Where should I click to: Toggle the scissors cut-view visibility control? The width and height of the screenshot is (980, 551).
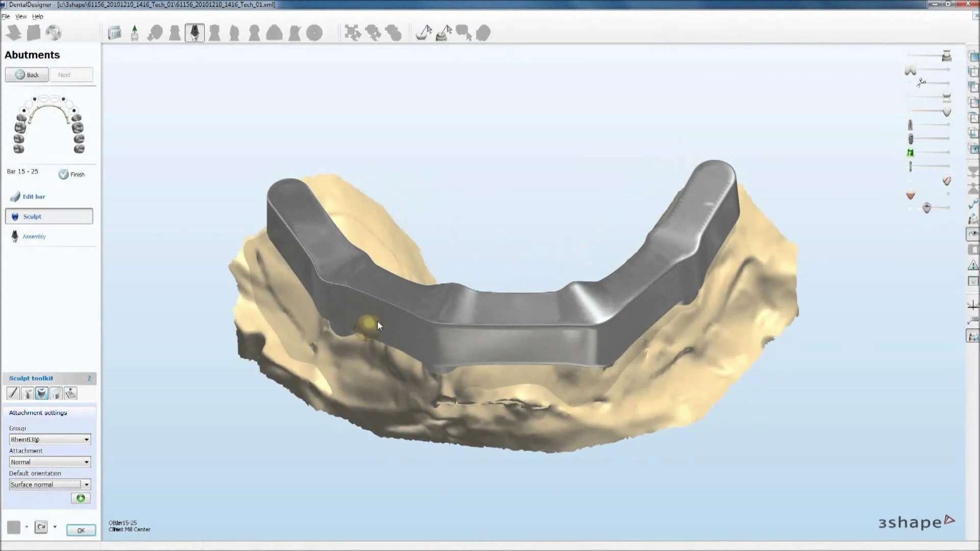pyautogui.click(x=921, y=82)
